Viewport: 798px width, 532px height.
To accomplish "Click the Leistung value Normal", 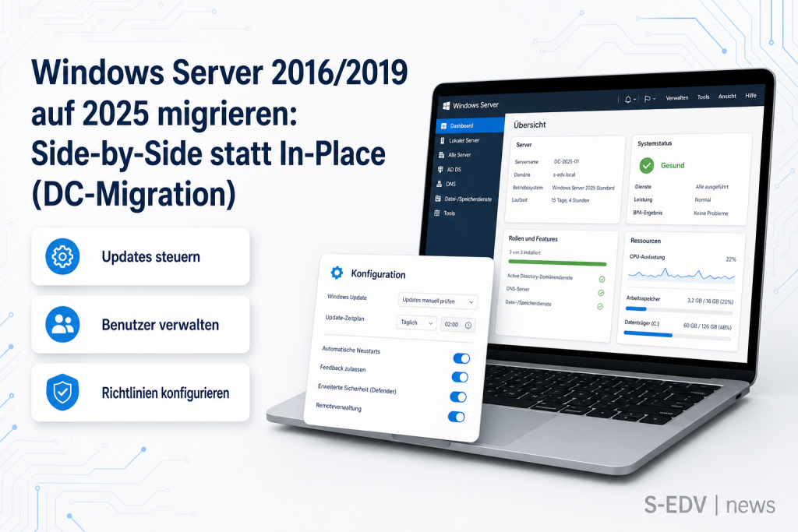I will (703, 200).
